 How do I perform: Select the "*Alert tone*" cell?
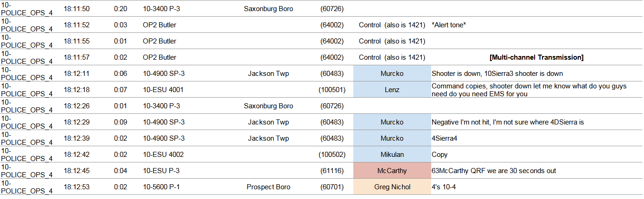click(x=448, y=25)
